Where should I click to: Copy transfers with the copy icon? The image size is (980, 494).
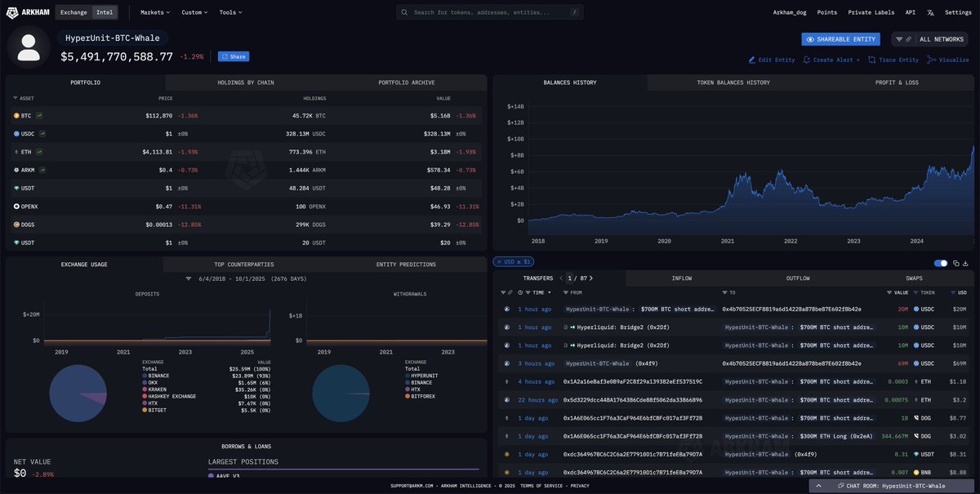pos(957,263)
